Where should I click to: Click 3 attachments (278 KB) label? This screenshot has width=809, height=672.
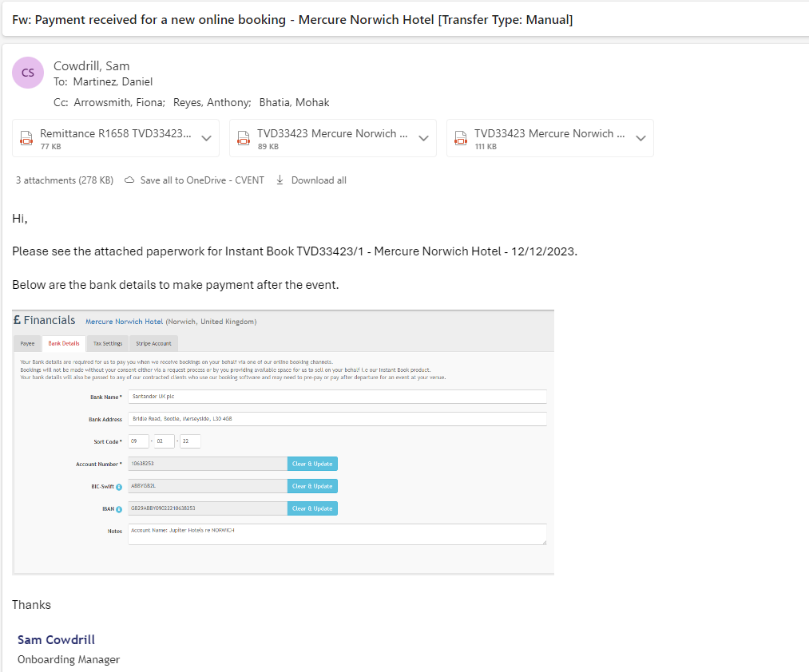click(65, 180)
